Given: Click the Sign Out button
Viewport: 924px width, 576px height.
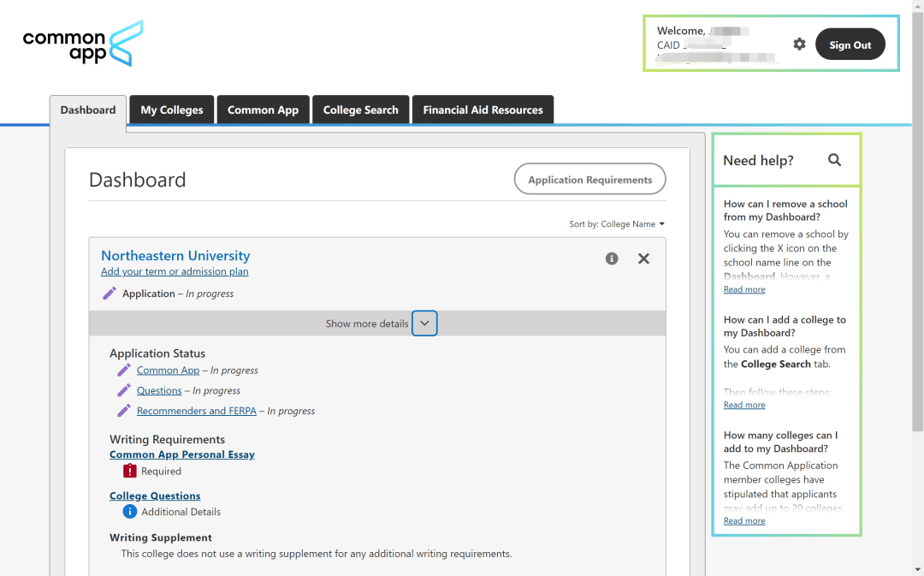Looking at the screenshot, I should [850, 45].
